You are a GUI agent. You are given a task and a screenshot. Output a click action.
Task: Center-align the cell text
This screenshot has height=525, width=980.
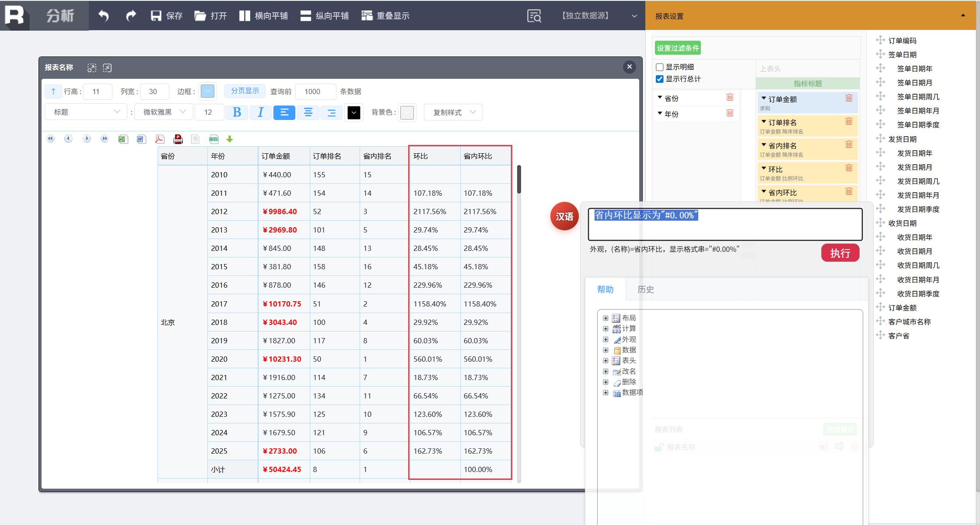308,113
